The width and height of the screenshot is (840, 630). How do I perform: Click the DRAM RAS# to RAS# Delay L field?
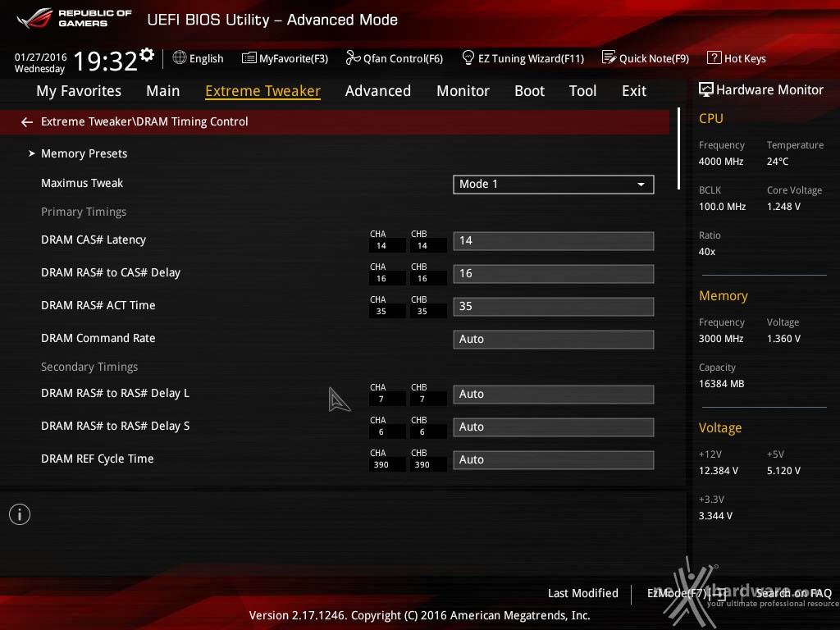(554, 395)
